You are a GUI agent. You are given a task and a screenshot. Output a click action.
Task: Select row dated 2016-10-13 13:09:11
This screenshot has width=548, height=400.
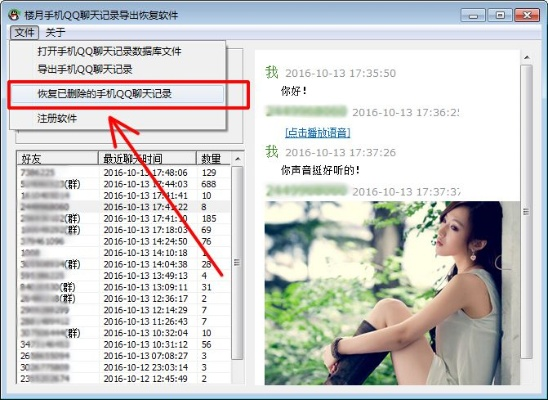124,287
